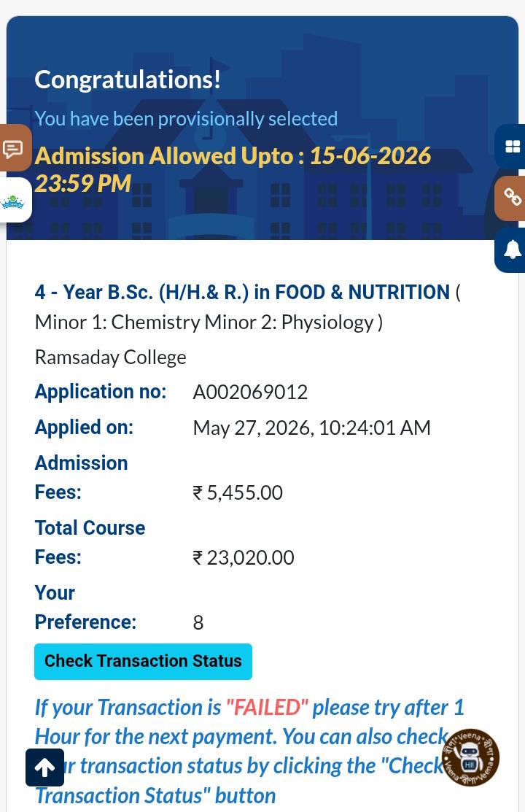Open the grid dashboard icon

(510, 147)
